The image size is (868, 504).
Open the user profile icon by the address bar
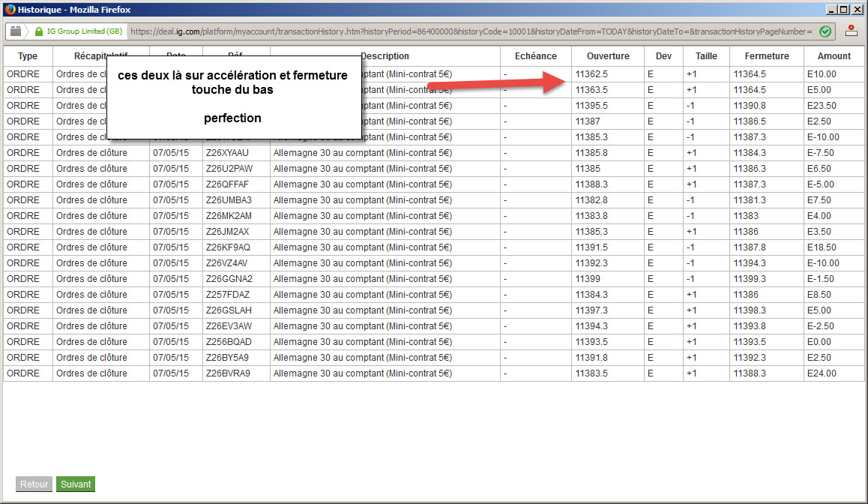click(852, 31)
